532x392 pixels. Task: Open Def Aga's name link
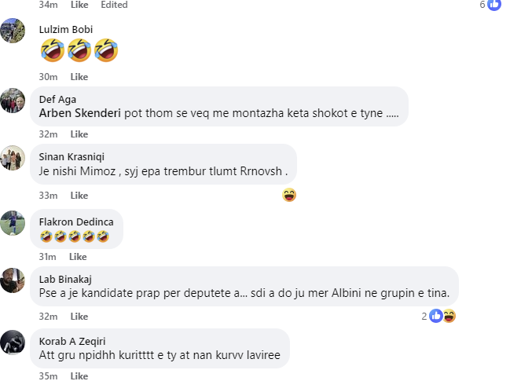pyautogui.click(x=57, y=99)
